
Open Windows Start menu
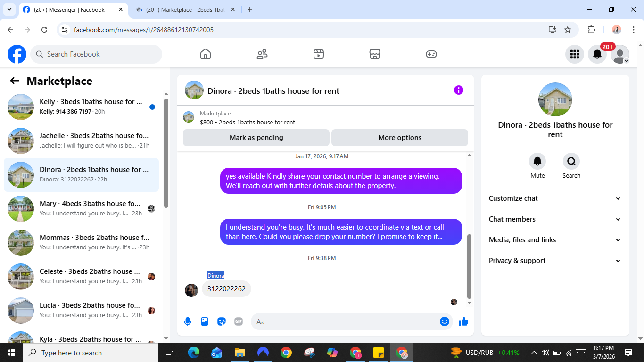11,353
